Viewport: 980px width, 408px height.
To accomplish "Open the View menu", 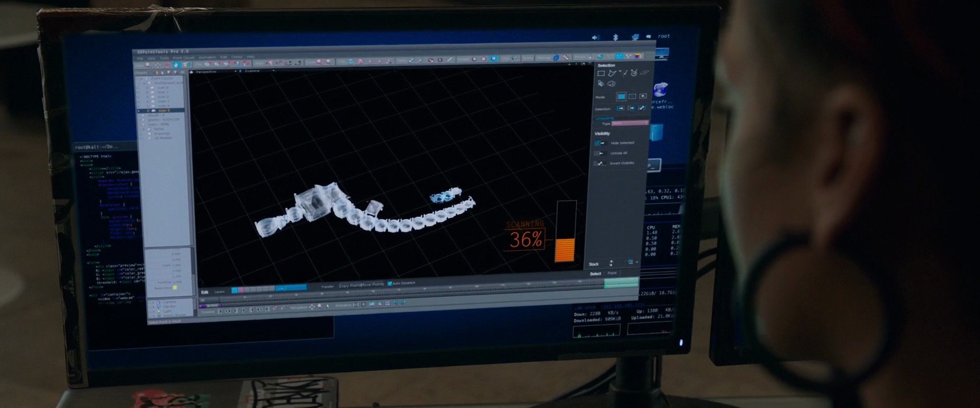I will [151, 59].
